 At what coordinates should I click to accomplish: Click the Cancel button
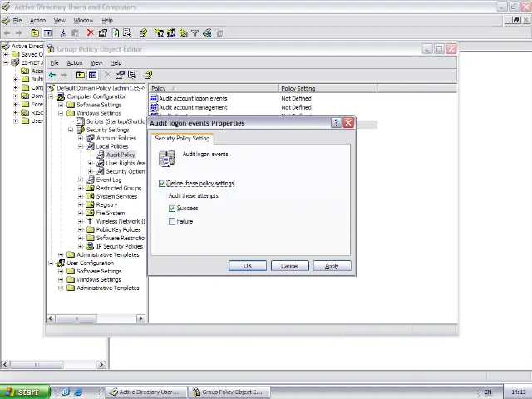click(290, 266)
